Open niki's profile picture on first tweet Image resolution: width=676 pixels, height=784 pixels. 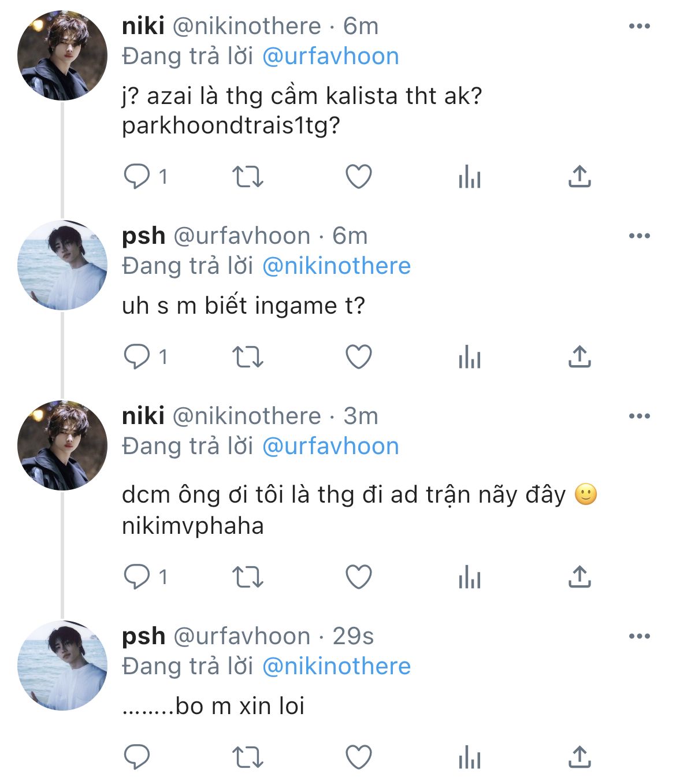(x=62, y=55)
